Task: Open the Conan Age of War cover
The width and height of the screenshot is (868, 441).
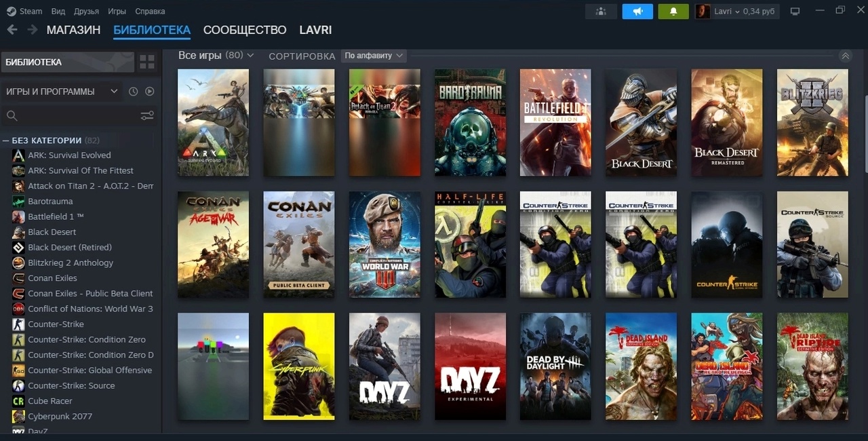Action: (213, 244)
